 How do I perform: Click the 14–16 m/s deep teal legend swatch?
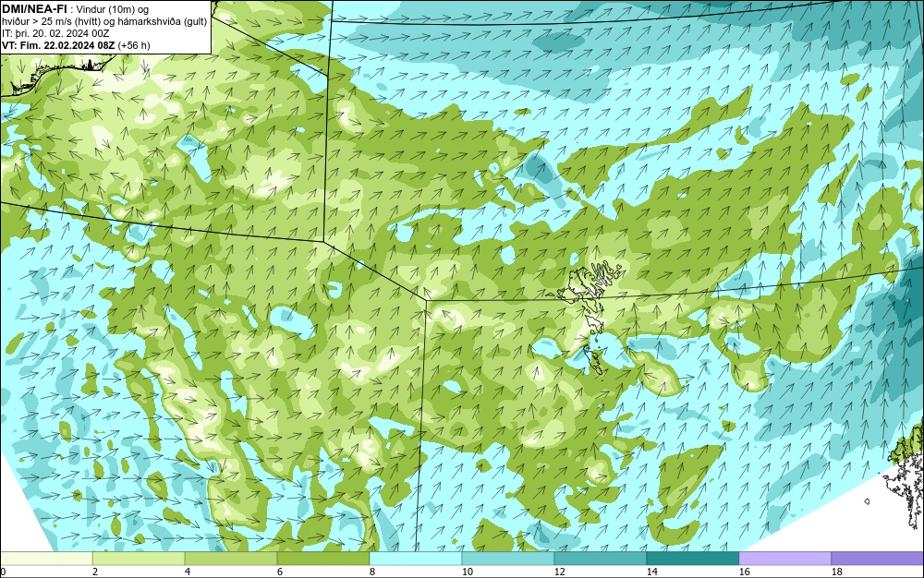point(692,558)
